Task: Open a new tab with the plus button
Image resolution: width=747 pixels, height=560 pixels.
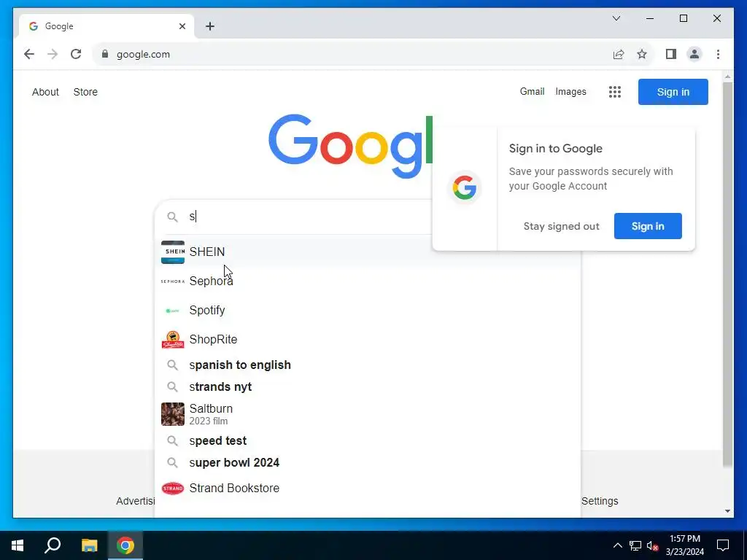Action: point(210,26)
